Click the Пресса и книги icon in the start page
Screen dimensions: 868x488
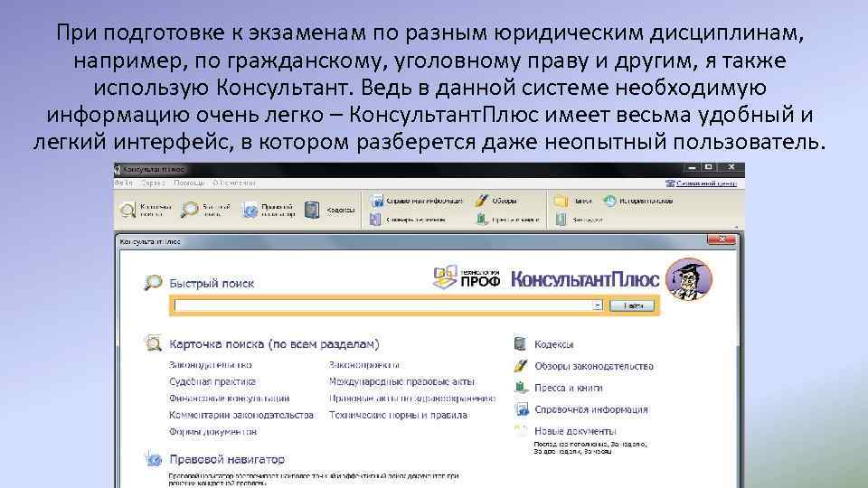pyautogui.click(x=521, y=388)
